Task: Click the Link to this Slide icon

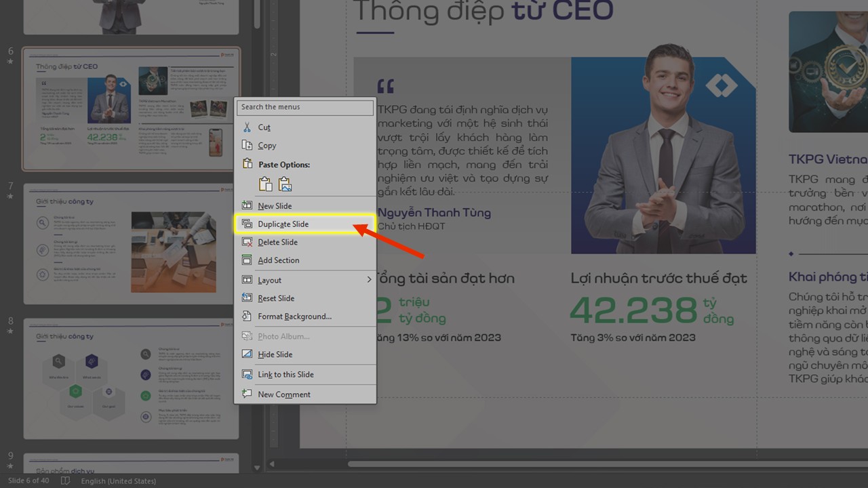Action: pyautogui.click(x=248, y=374)
